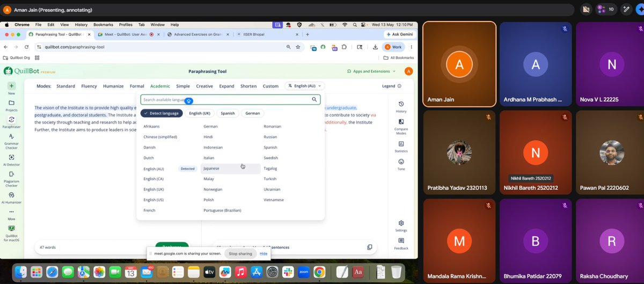Open the AI Detector sidebar tool
The width and height of the screenshot is (644, 284).
11,160
